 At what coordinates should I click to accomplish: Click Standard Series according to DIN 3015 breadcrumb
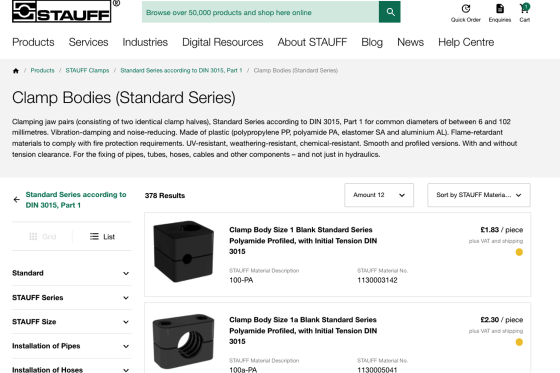(x=181, y=70)
